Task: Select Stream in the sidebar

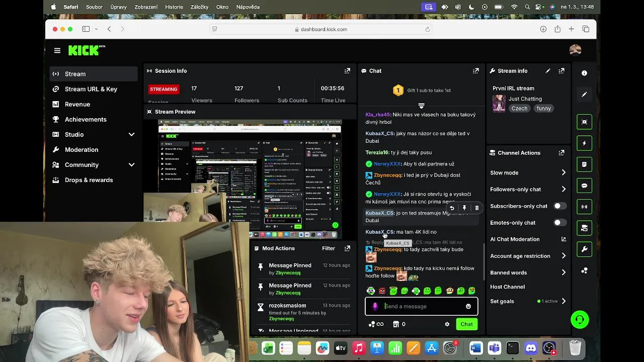Action: click(x=94, y=74)
